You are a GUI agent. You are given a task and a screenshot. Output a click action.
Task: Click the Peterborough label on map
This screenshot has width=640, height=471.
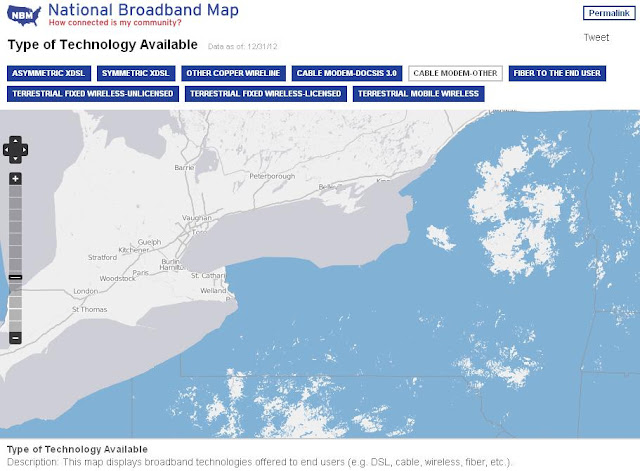point(272,176)
